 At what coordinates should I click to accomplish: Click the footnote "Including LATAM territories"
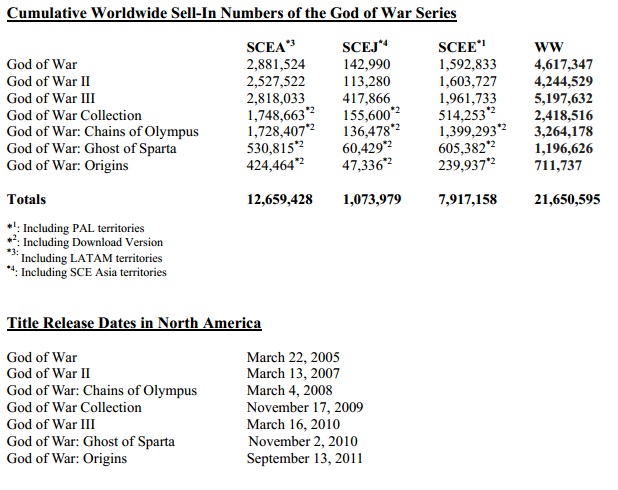[94, 258]
